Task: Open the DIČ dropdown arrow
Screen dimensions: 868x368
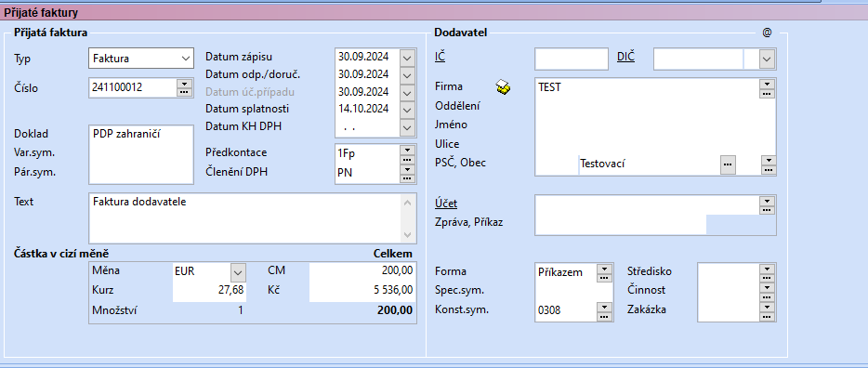Action: [x=768, y=59]
